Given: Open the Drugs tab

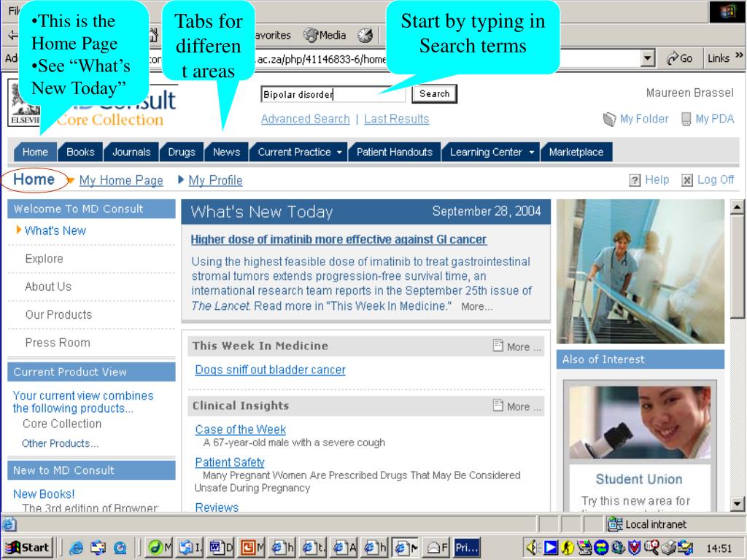Looking at the screenshot, I should coord(182,152).
